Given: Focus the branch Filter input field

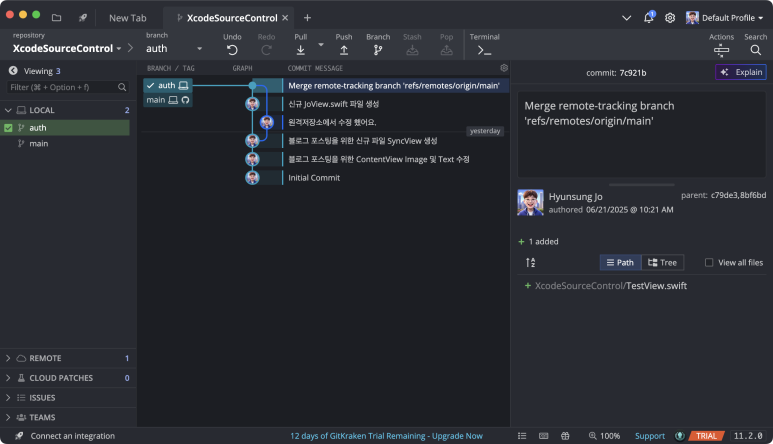Looking at the screenshot, I should pos(67,87).
